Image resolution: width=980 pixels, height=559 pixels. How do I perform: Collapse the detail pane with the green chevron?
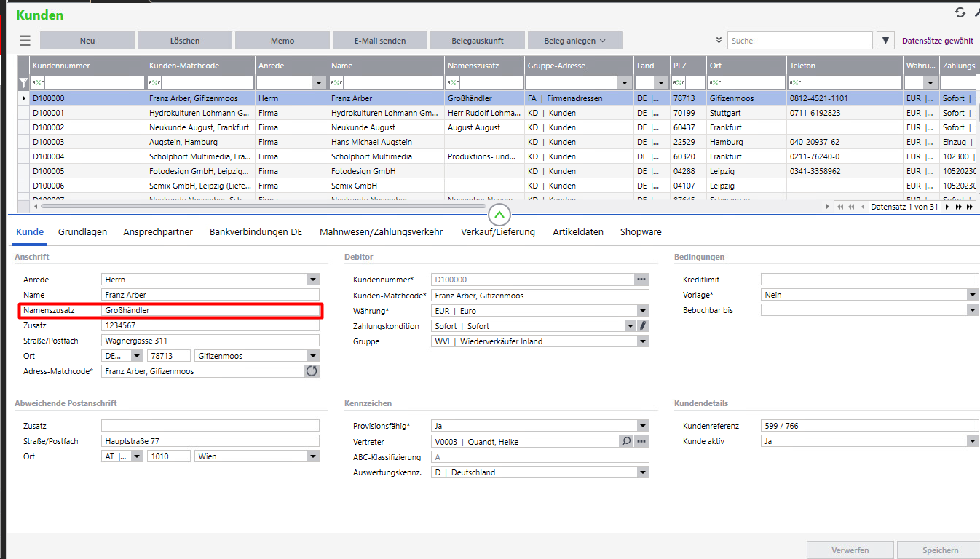coord(500,214)
